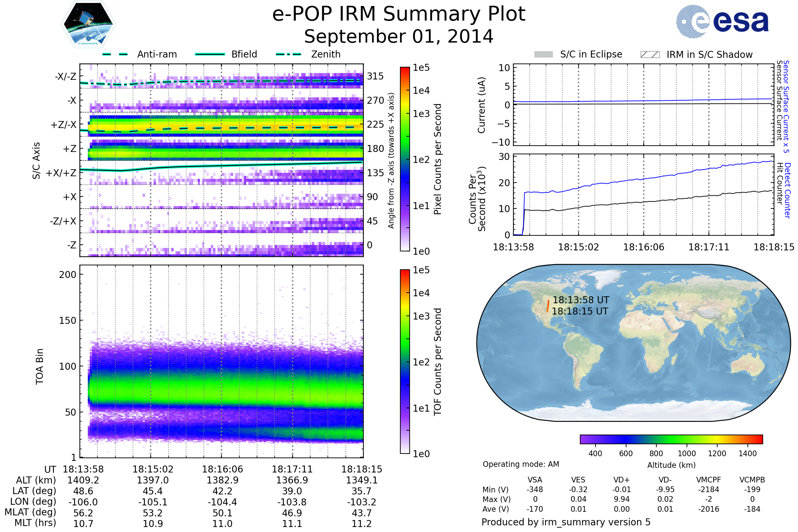Click the Bfield solid legend line
This screenshot has height=532, width=798.
click(210, 54)
